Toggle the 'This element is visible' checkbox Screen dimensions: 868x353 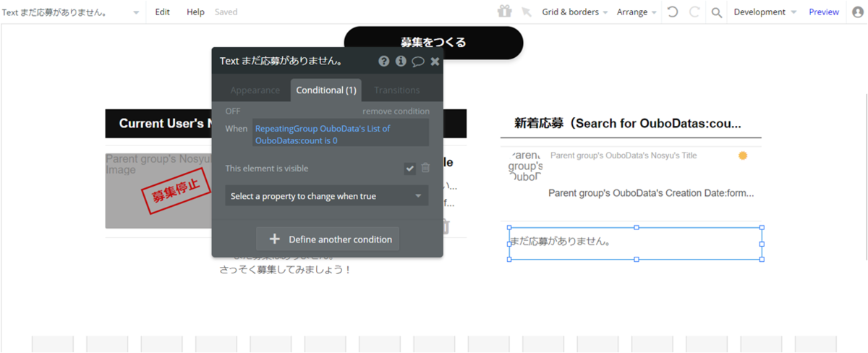coord(410,169)
